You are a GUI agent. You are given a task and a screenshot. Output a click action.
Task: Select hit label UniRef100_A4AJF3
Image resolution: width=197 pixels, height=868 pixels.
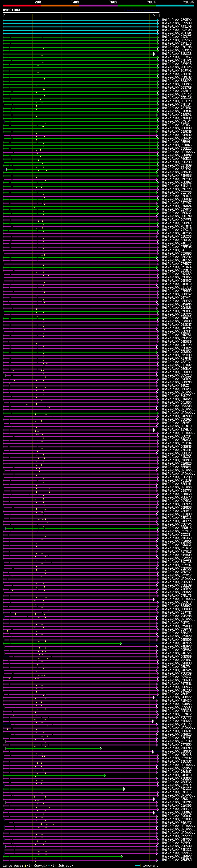coord(177,823)
